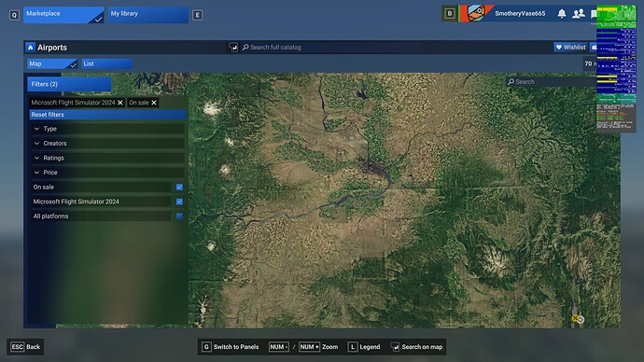Click the Reset filters button
Image resolution: width=644 pixels, height=362 pixels.
pos(108,115)
